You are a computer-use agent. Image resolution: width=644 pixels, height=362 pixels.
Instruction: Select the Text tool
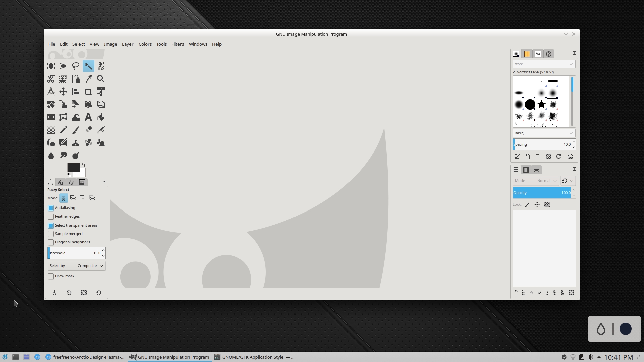pos(88,117)
